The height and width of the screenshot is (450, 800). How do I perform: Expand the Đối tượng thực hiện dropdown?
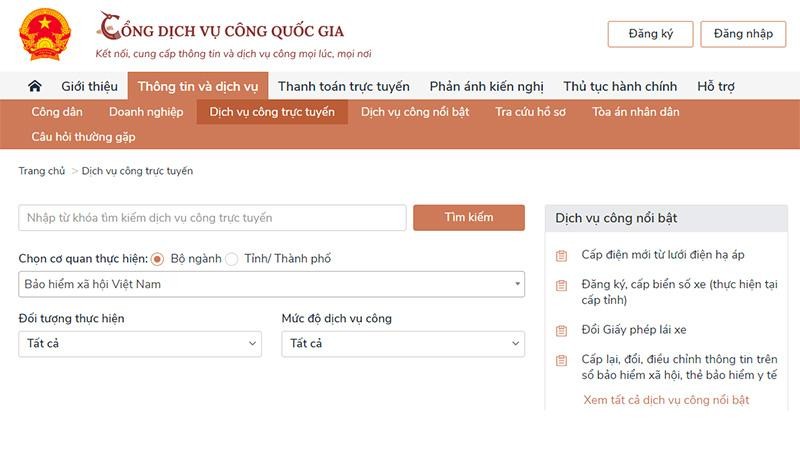[x=140, y=344]
